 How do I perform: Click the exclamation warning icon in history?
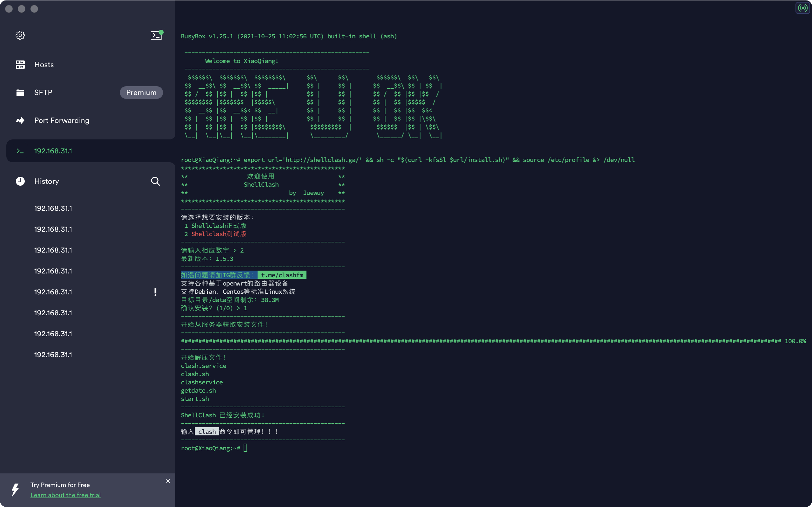[x=155, y=292]
